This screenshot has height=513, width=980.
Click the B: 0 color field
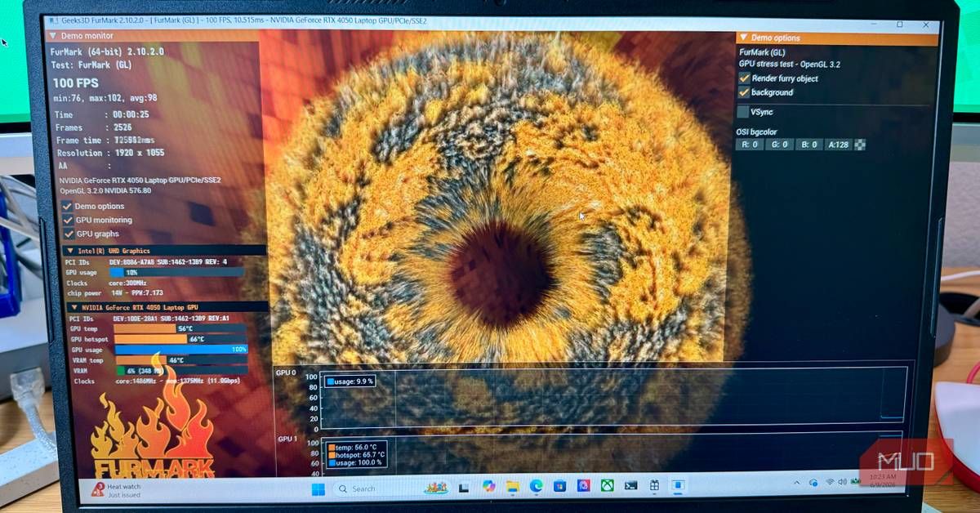point(808,145)
